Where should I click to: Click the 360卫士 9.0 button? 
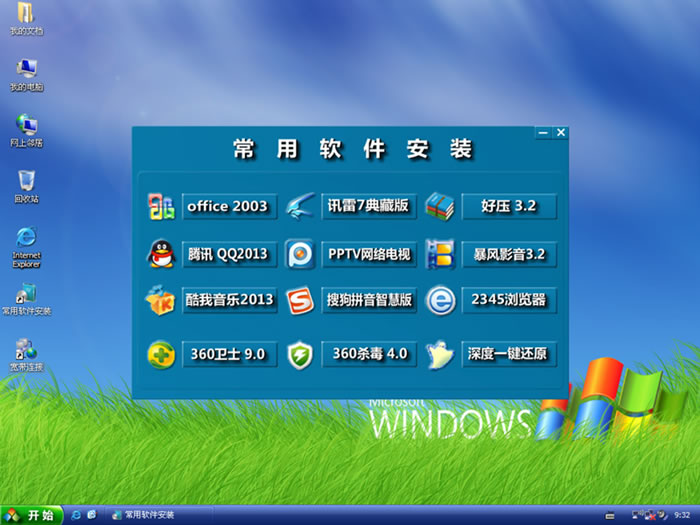tap(229, 354)
